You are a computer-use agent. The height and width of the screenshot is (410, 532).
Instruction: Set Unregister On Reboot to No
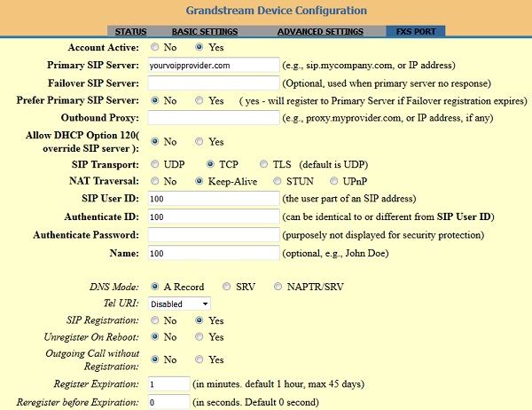pyautogui.click(x=154, y=336)
